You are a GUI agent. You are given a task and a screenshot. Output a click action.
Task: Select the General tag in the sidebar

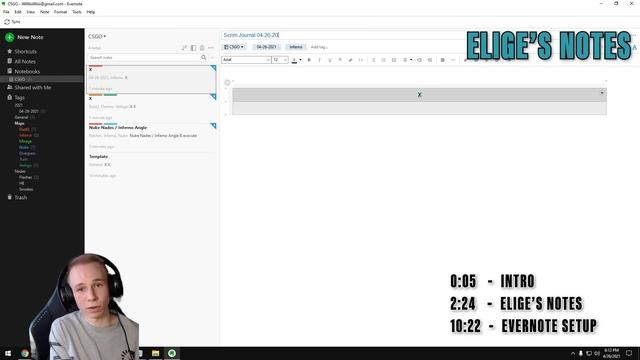click(21, 117)
